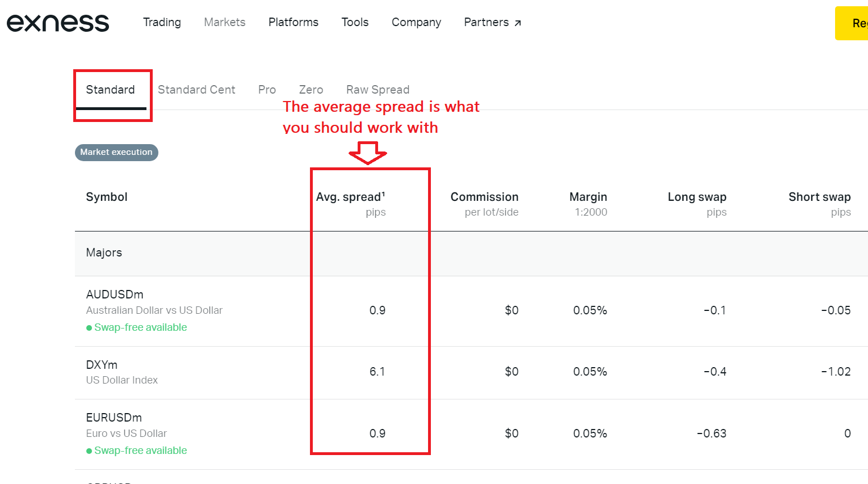
Task: Click the Market execution badge
Action: (116, 152)
